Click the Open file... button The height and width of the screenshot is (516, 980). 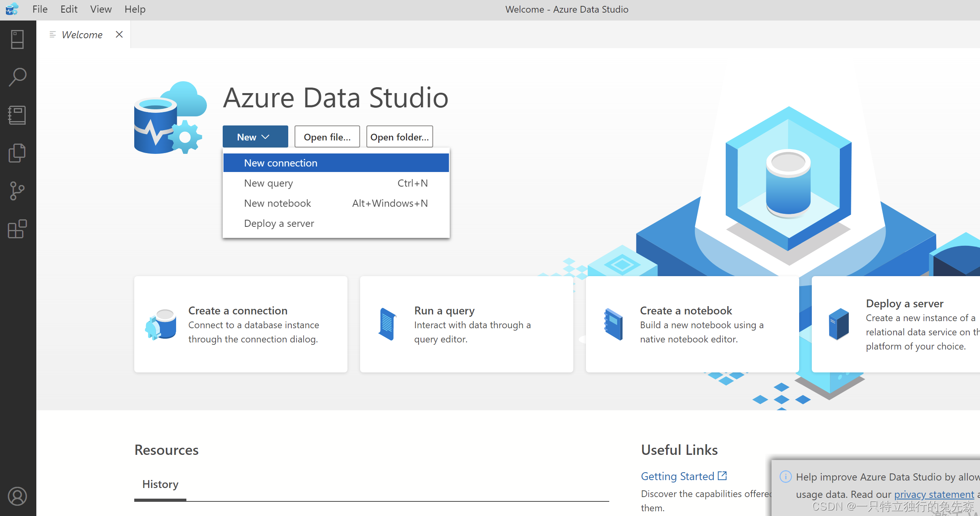click(x=327, y=137)
